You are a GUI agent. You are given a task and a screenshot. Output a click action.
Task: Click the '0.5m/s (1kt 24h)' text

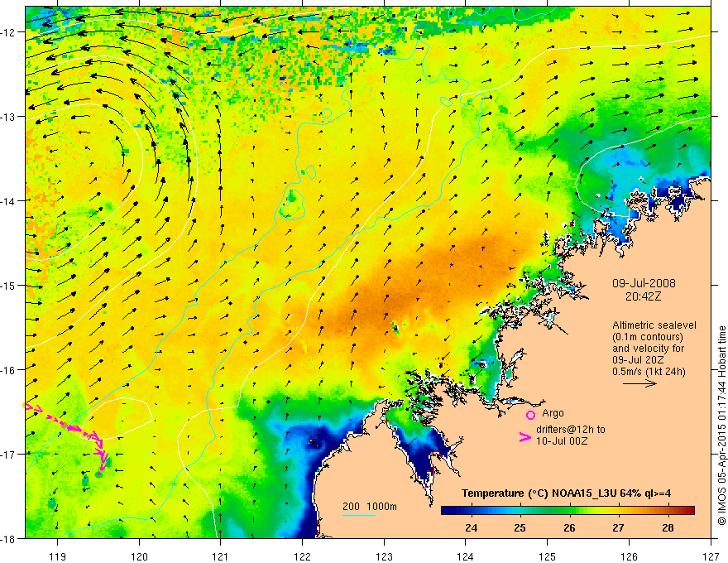[649, 372]
